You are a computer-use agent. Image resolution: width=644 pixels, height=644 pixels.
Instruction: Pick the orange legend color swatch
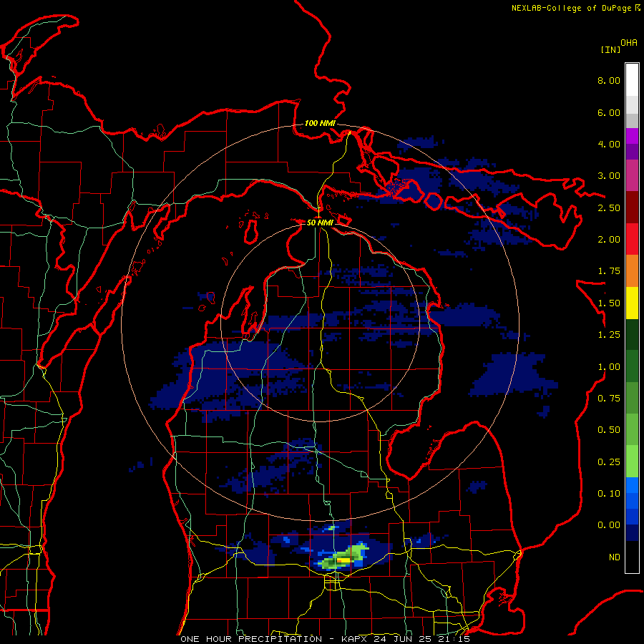point(632,271)
